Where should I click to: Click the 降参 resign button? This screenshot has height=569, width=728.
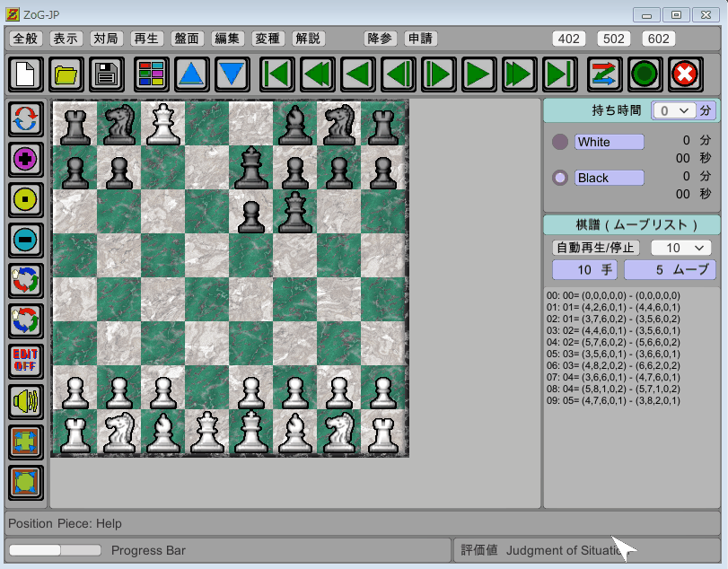coord(381,39)
